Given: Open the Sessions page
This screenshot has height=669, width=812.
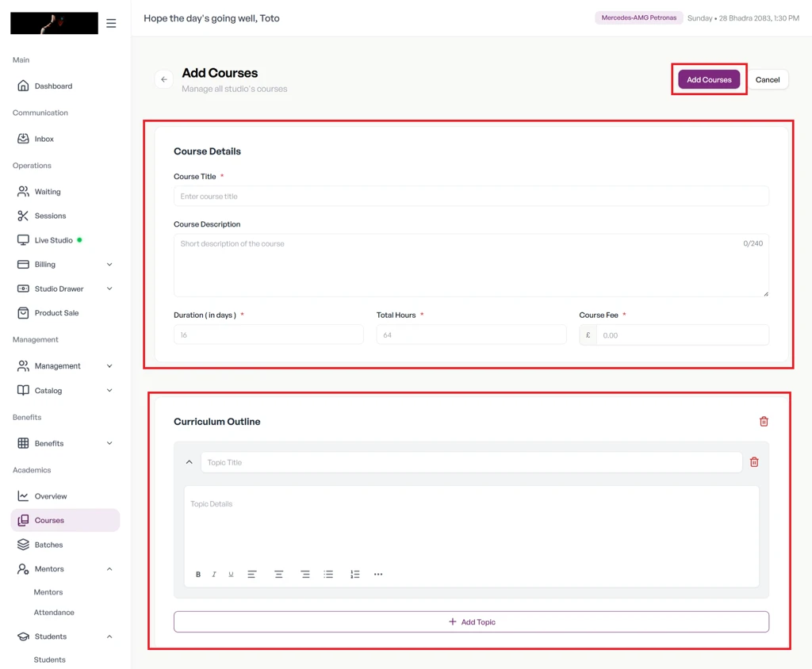Looking at the screenshot, I should tap(65, 216).
